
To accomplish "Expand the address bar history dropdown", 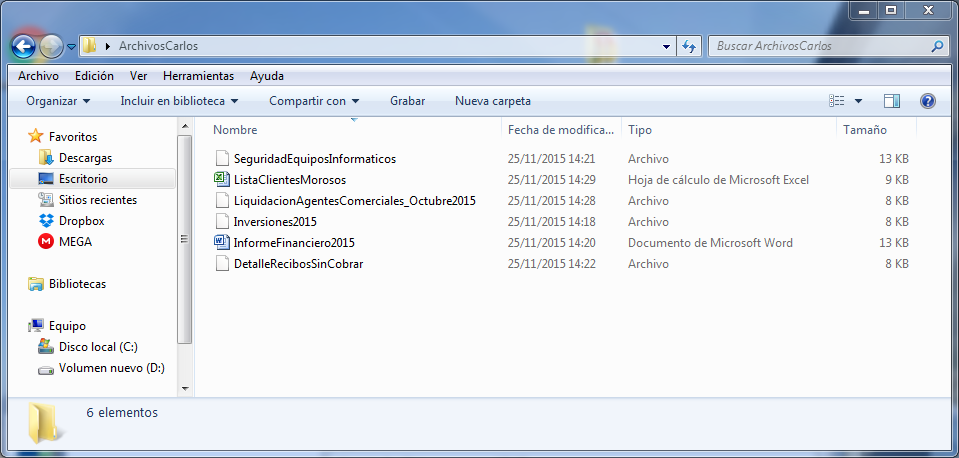I will (667, 46).
